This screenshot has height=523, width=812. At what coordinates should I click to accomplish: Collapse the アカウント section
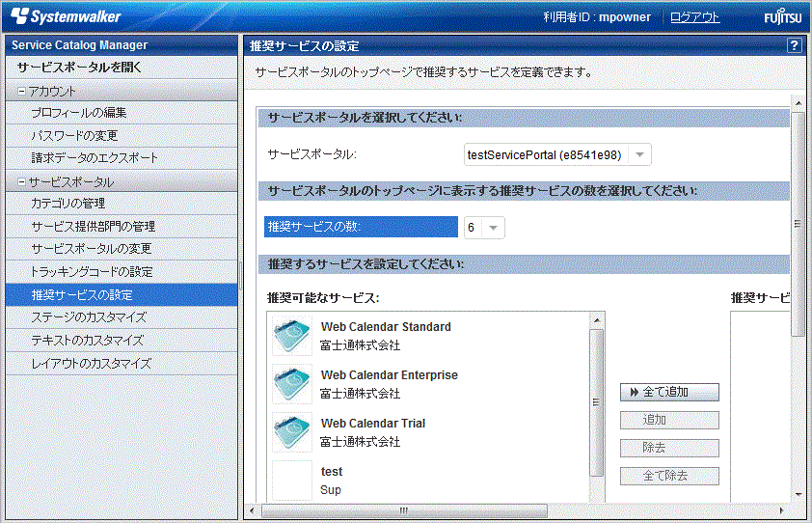point(22,92)
